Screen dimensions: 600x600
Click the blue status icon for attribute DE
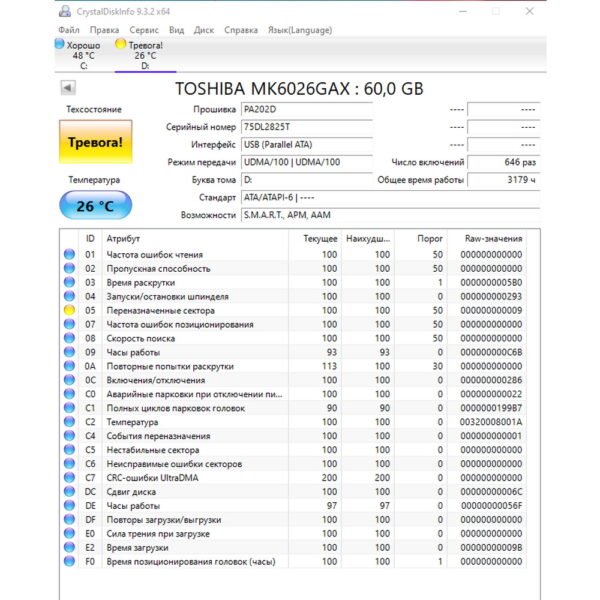pyautogui.click(x=69, y=506)
